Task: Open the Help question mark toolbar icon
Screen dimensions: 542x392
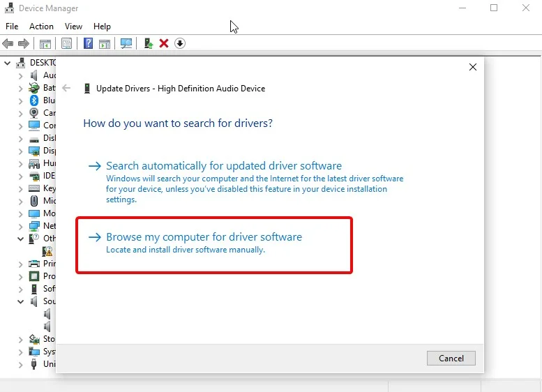Action: point(88,43)
